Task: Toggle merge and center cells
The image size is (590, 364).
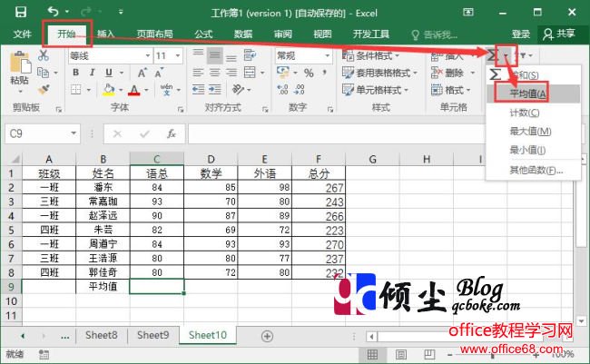Action: (x=250, y=73)
